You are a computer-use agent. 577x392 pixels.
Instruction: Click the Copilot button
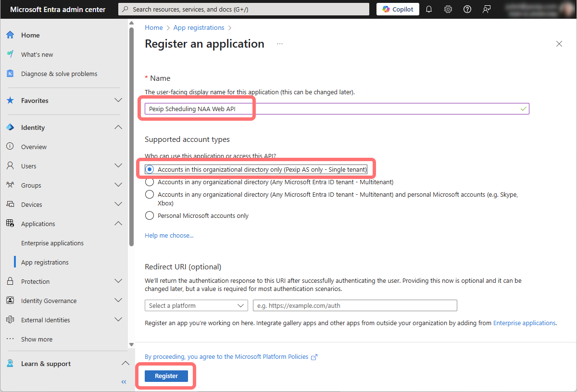pyautogui.click(x=398, y=9)
